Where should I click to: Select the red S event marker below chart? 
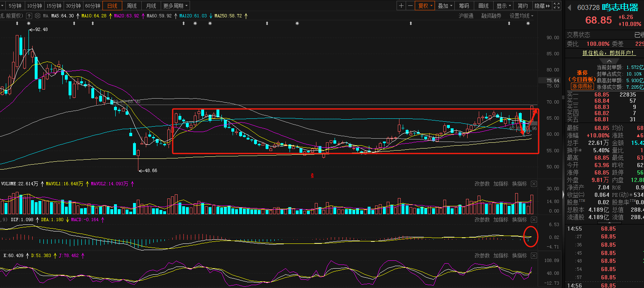coord(312,175)
